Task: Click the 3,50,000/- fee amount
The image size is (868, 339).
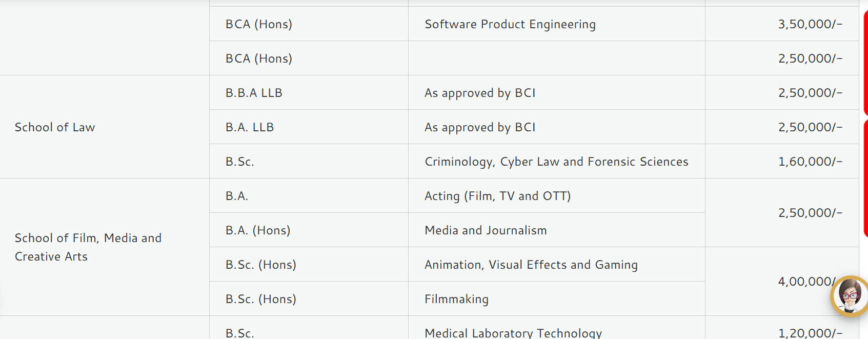Action: tap(810, 24)
